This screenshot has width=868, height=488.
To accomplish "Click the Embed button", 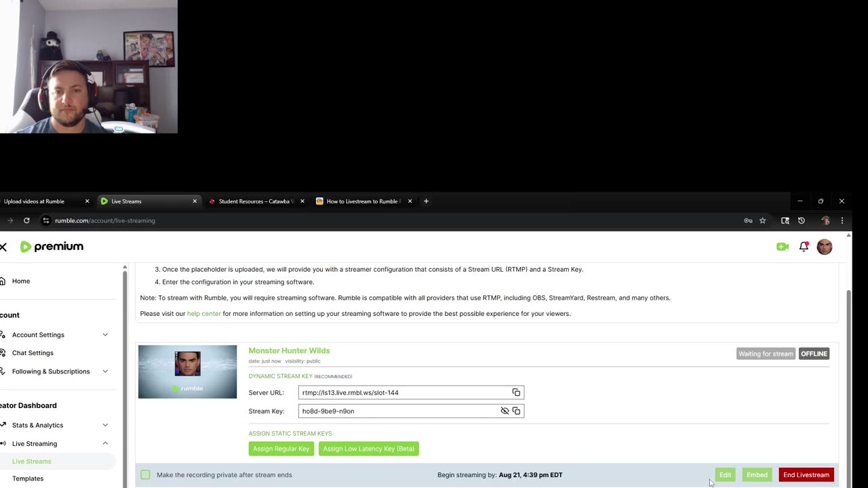I will [x=757, y=475].
